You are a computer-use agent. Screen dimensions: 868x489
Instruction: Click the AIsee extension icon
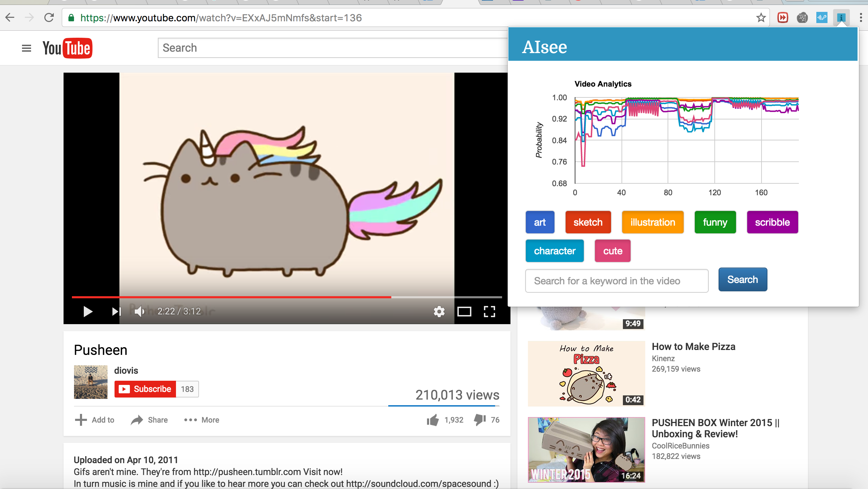tap(841, 17)
